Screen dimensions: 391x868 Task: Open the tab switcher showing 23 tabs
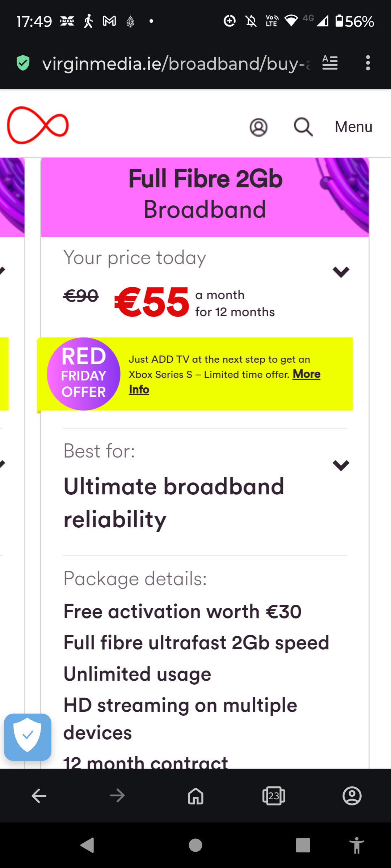pyautogui.click(x=274, y=796)
